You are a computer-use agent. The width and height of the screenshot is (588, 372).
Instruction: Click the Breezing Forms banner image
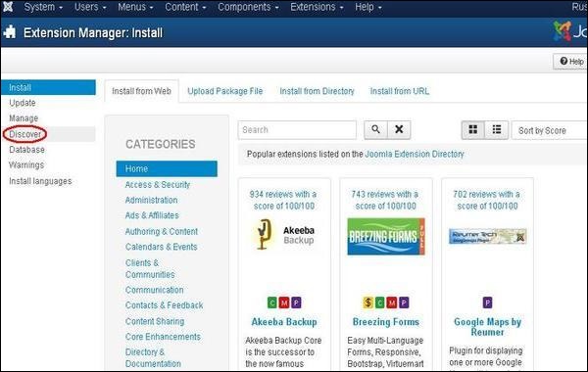pyautogui.click(x=386, y=236)
